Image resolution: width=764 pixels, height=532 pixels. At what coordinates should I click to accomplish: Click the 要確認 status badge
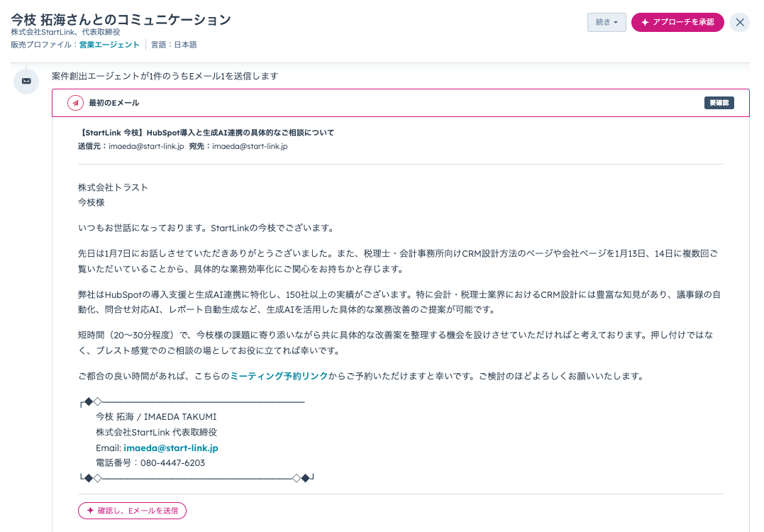click(x=719, y=103)
